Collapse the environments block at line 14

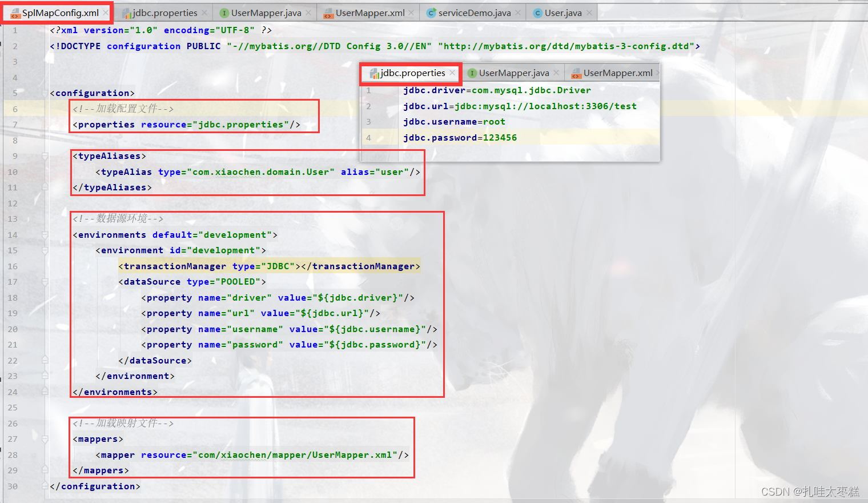(45, 235)
